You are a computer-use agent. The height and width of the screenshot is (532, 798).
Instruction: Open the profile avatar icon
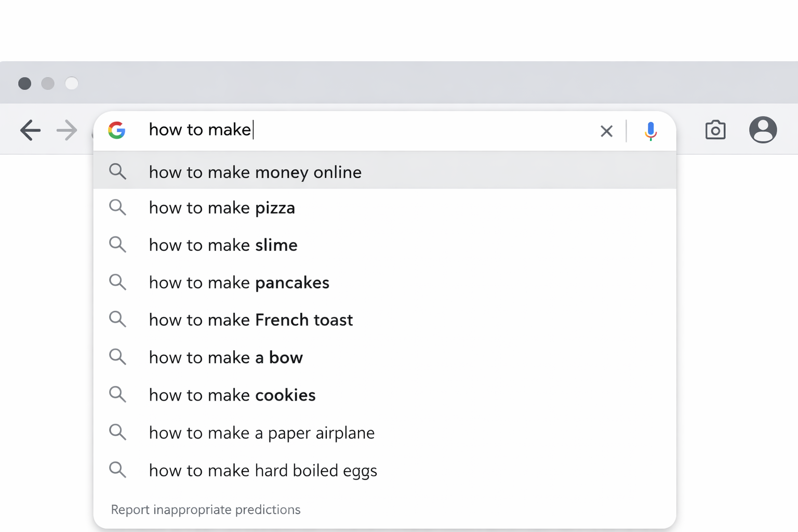click(x=763, y=130)
